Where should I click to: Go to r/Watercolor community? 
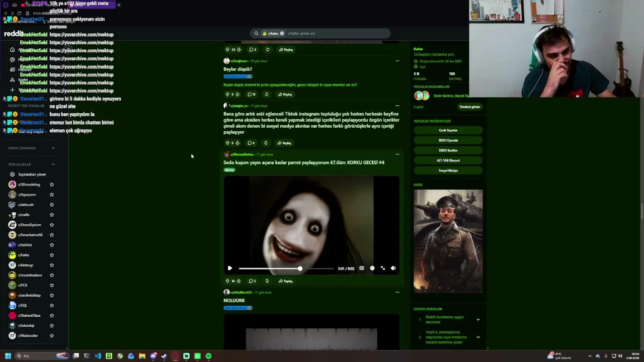[28, 335]
